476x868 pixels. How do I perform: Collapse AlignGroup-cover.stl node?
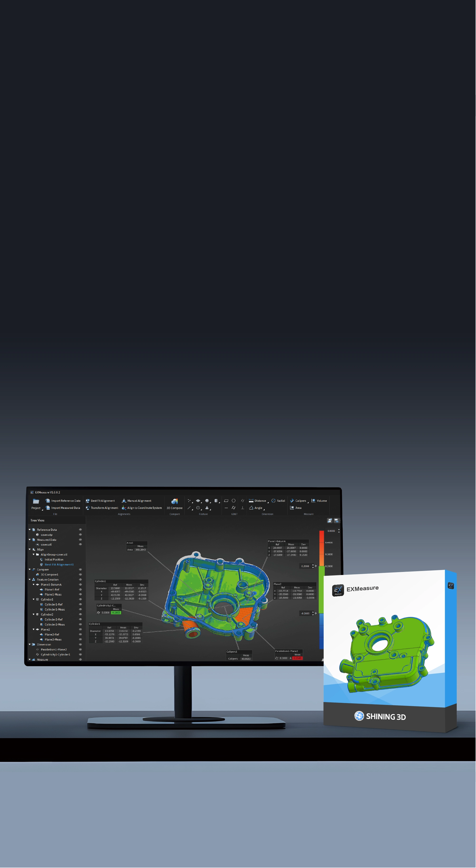(x=33, y=555)
